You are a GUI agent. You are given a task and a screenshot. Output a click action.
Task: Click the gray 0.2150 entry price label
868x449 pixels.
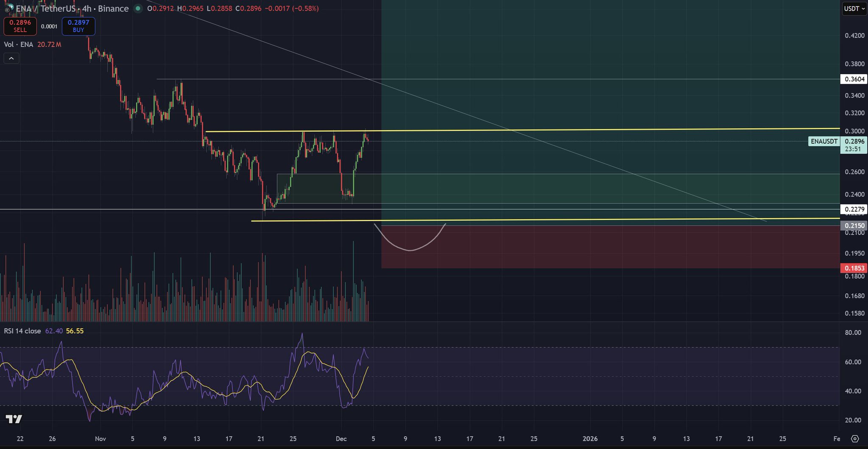pos(854,226)
